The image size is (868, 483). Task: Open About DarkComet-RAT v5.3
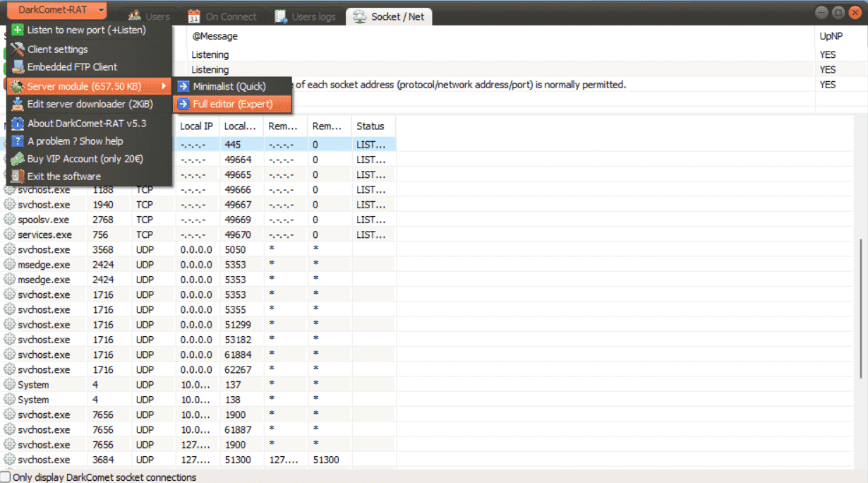(89, 124)
